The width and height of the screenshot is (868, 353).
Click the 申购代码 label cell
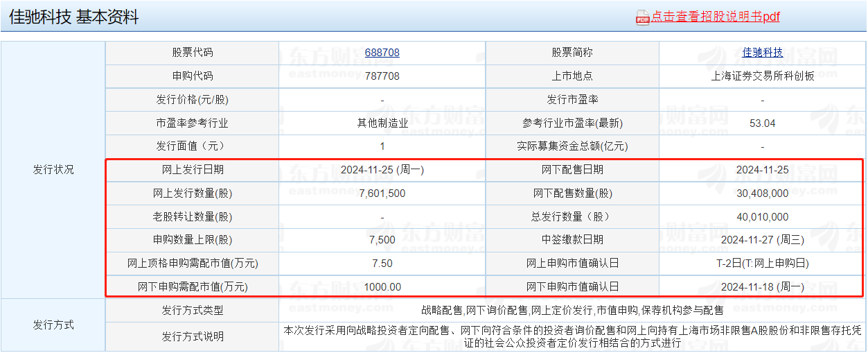tap(193, 76)
